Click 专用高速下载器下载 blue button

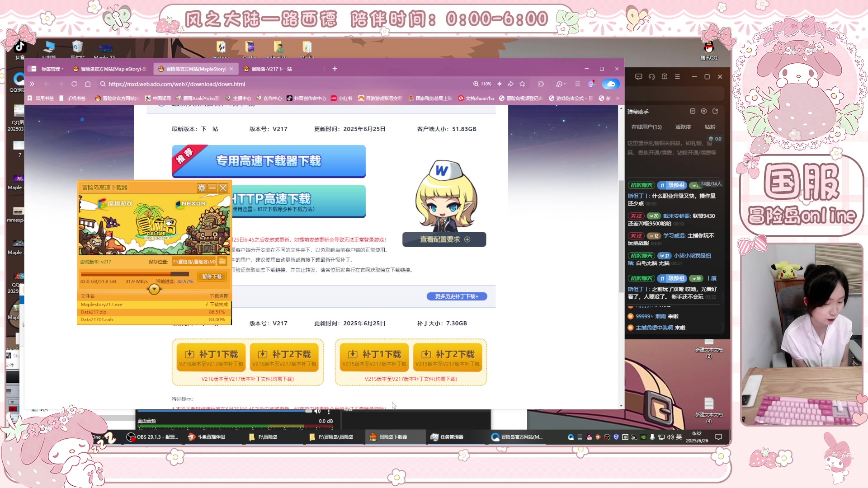click(x=269, y=161)
